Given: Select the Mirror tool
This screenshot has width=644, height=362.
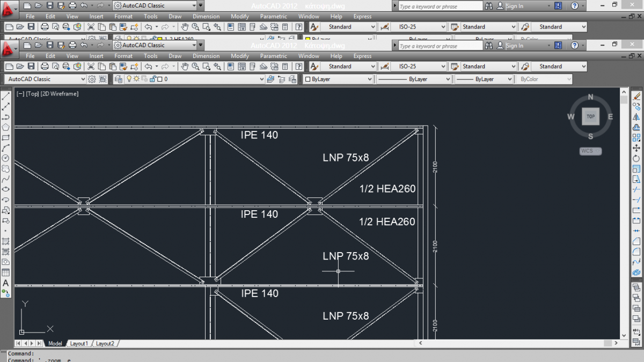Looking at the screenshot, I should [x=637, y=117].
